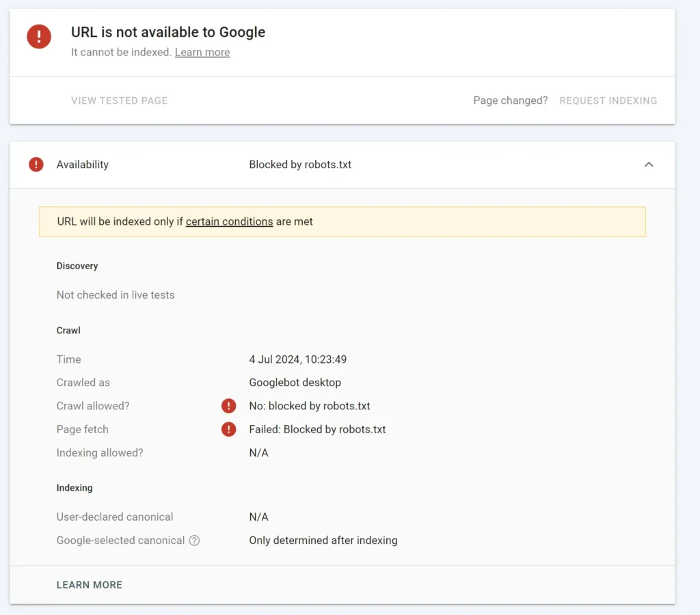Viewport: 700px width, 615px height.
Task: Click the 'URL is not available to Google' heading
Action: pyautogui.click(x=168, y=32)
